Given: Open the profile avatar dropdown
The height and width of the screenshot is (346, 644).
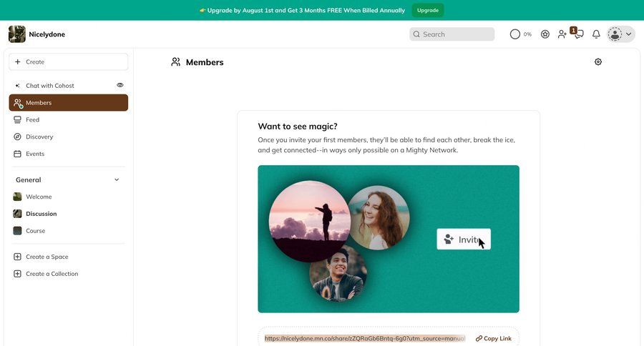Looking at the screenshot, I should [x=621, y=34].
